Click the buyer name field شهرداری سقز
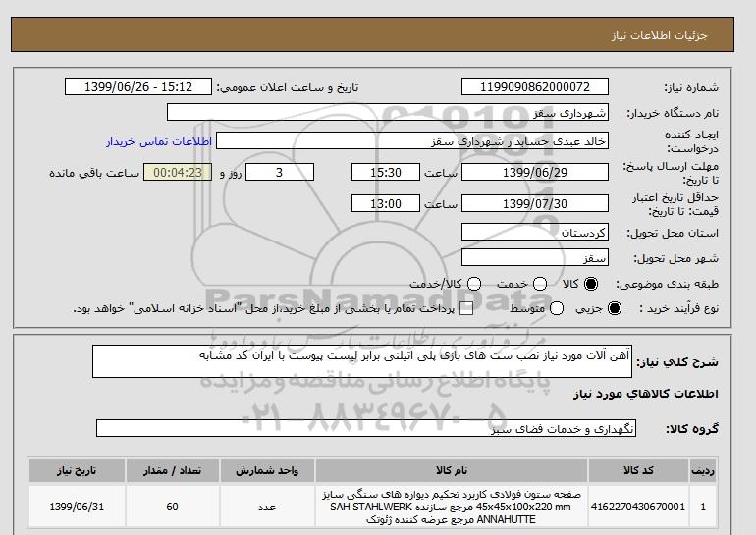The height and width of the screenshot is (535, 756). tap(387, 112)
